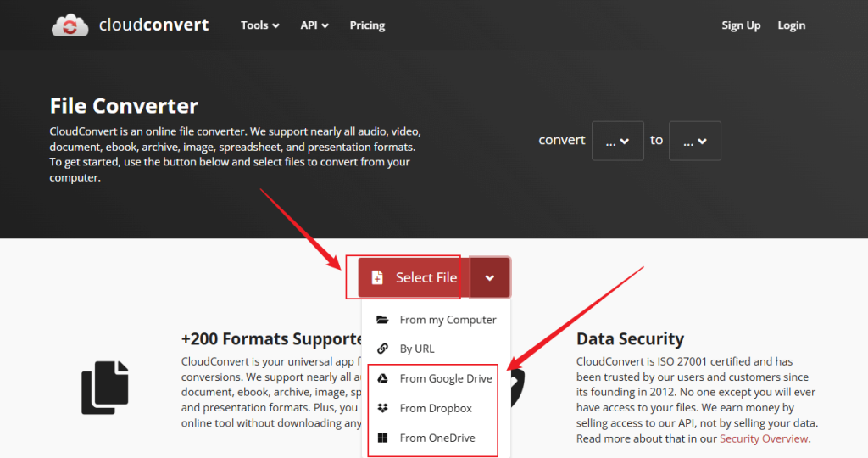This screenshot has width=868, height=458.
Task: Click the file-plus icon on Select File
Action: point(377,277)
